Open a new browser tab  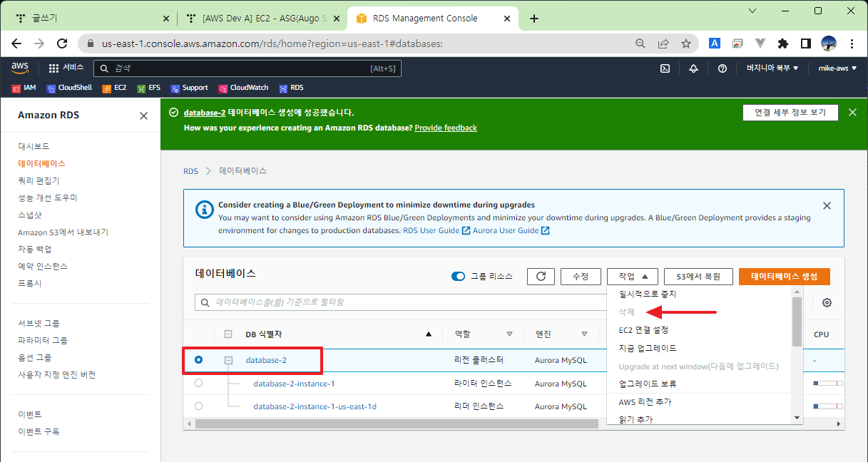point(534,19)
